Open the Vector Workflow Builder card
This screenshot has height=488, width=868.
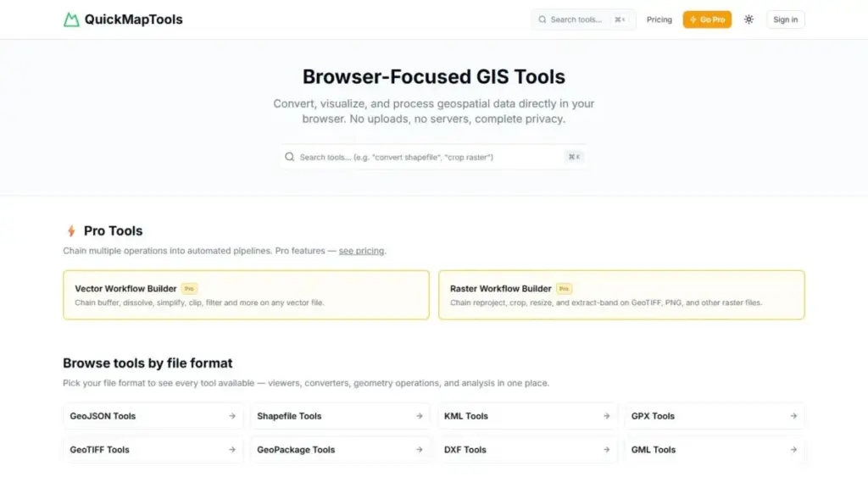(x=246, y=295)
